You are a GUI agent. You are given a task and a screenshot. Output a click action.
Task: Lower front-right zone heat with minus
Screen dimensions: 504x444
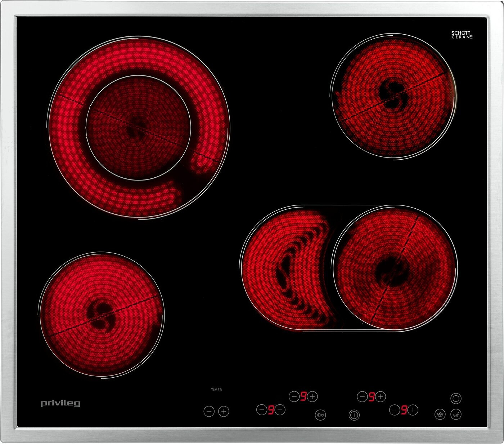(x=395, y=410)
